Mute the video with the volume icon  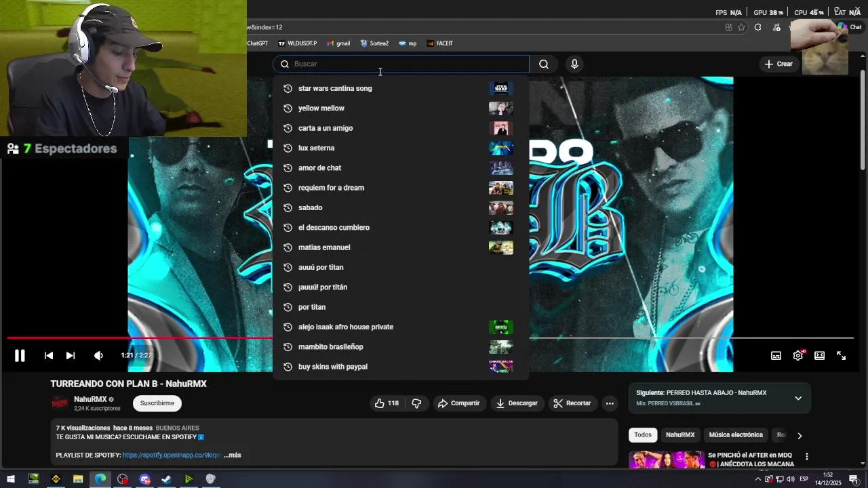point(98,355)
